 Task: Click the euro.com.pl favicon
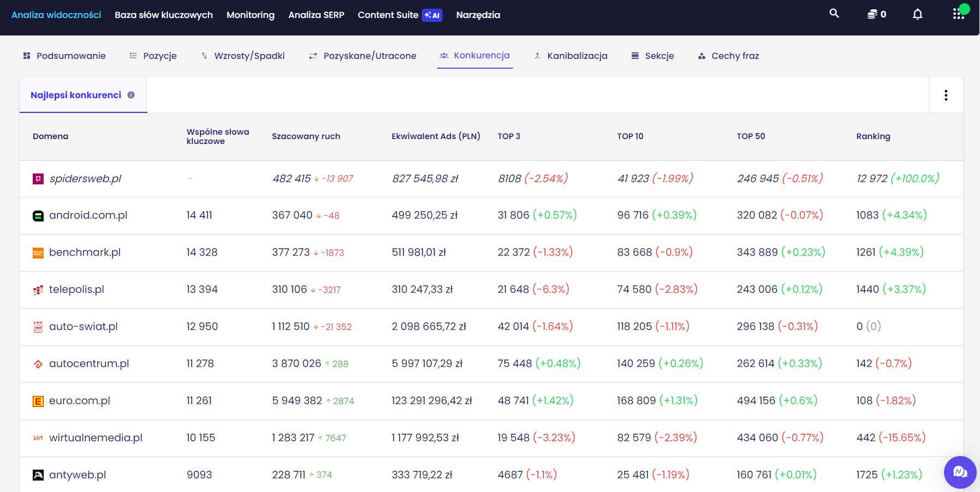[x=38, y=401]
